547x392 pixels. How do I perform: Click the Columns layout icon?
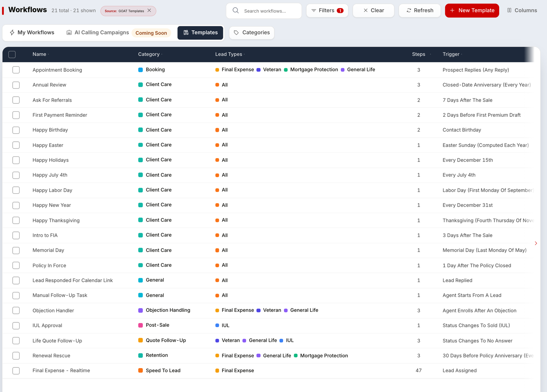point(509,11)
